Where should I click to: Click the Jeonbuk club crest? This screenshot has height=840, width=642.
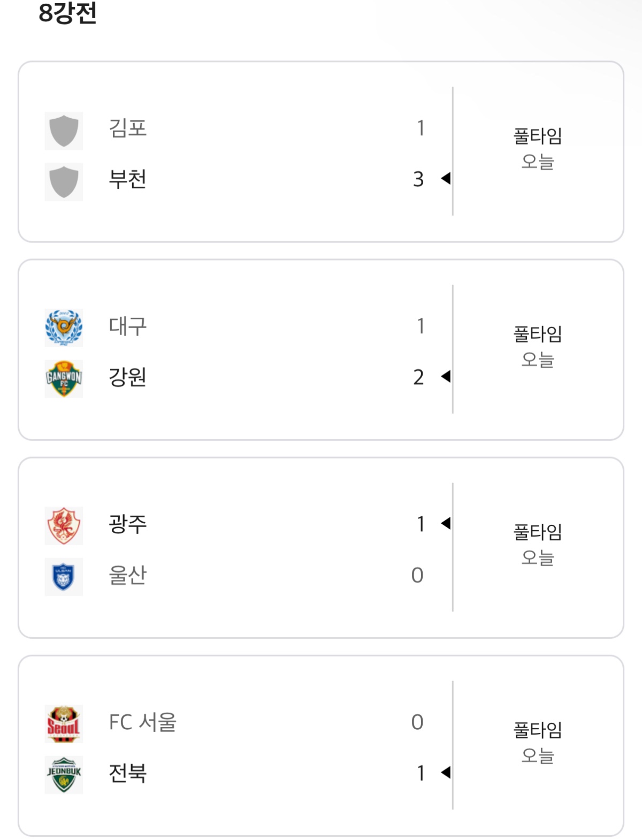point(64,774)
